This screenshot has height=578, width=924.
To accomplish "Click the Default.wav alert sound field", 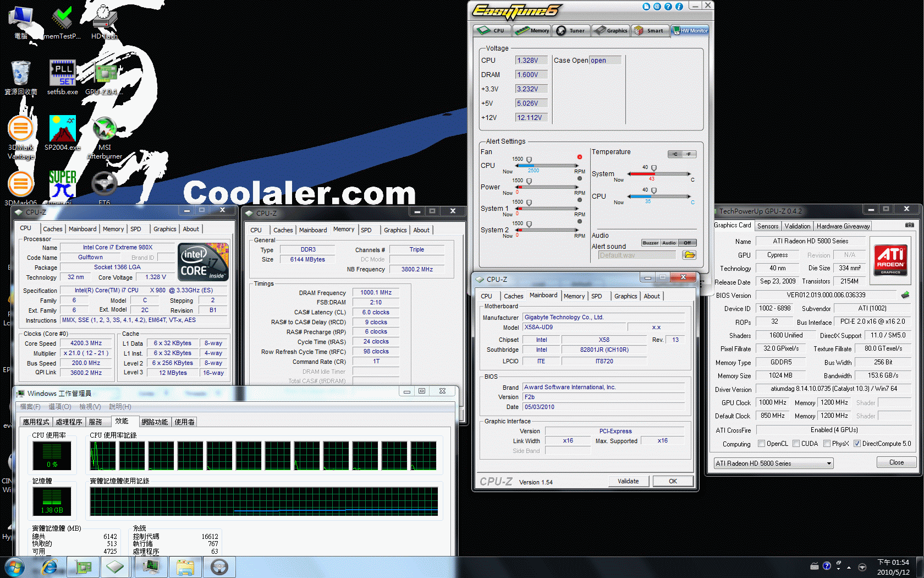I will 637,255.
